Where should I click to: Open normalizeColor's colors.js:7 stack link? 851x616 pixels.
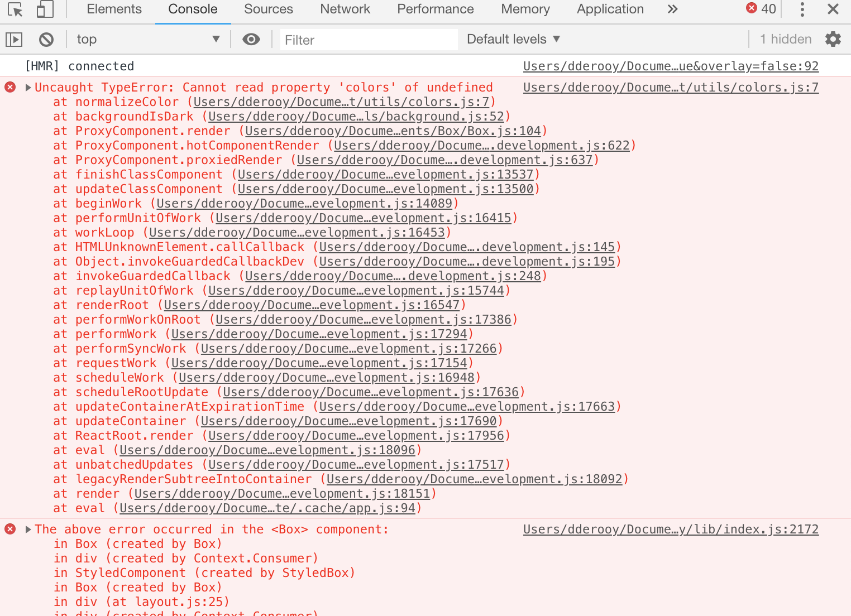tap(341, 102)
